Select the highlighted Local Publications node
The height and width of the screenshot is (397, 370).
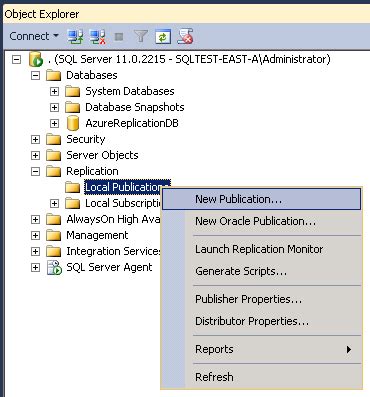click(127, 187)
